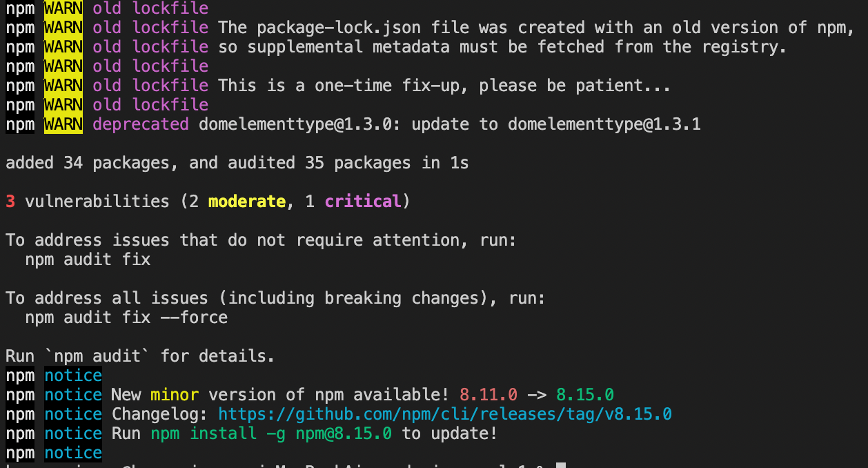Viewport: 868px width, 468px height.
Task: Click the 'npm install -g npm@8.15.0' command
Action: pos(271,433)
